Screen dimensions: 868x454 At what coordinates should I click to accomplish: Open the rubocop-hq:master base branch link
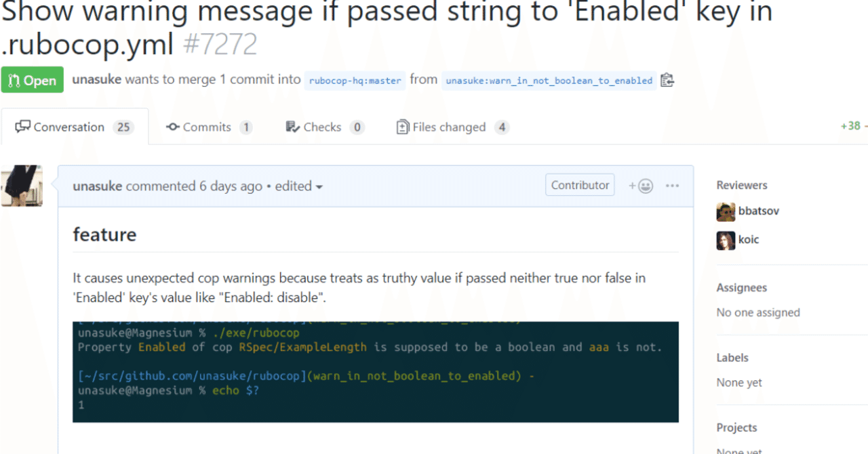coord(355,80)
